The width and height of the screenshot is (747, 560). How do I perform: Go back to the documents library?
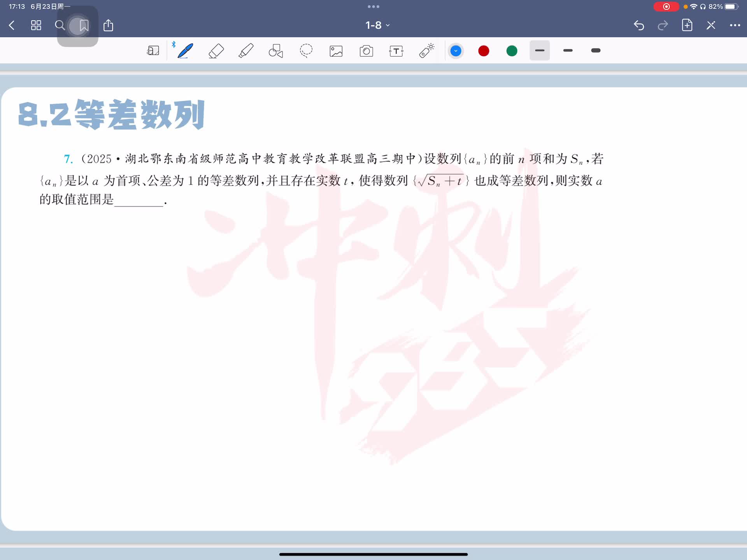(x=12, y=26)
